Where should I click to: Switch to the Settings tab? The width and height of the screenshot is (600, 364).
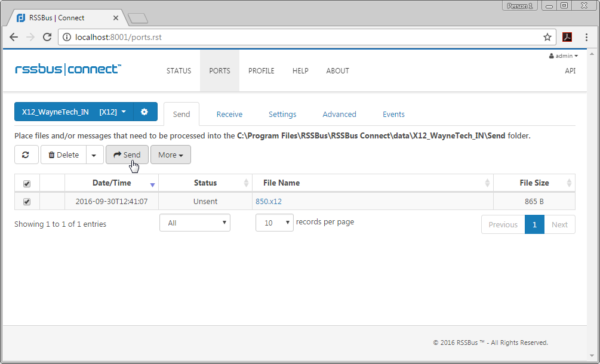pos(282,114)
